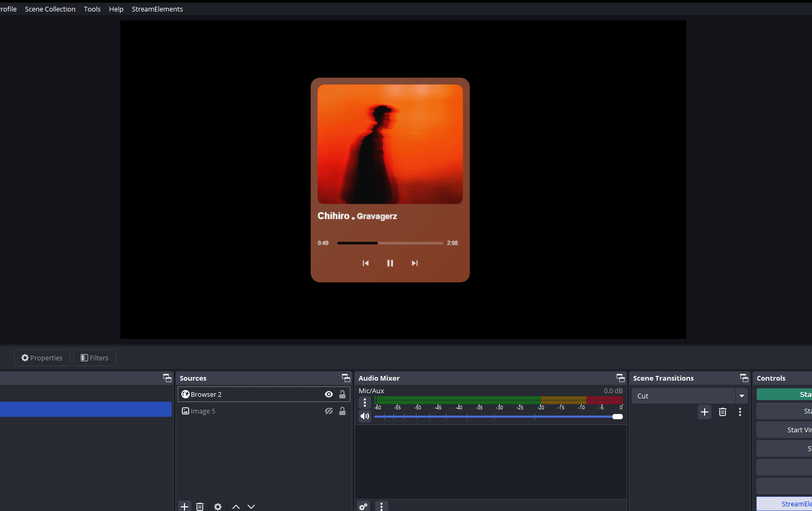Lock the Image 5 source
The width and height of the screenshot is (812, 511).
(342, 411)
